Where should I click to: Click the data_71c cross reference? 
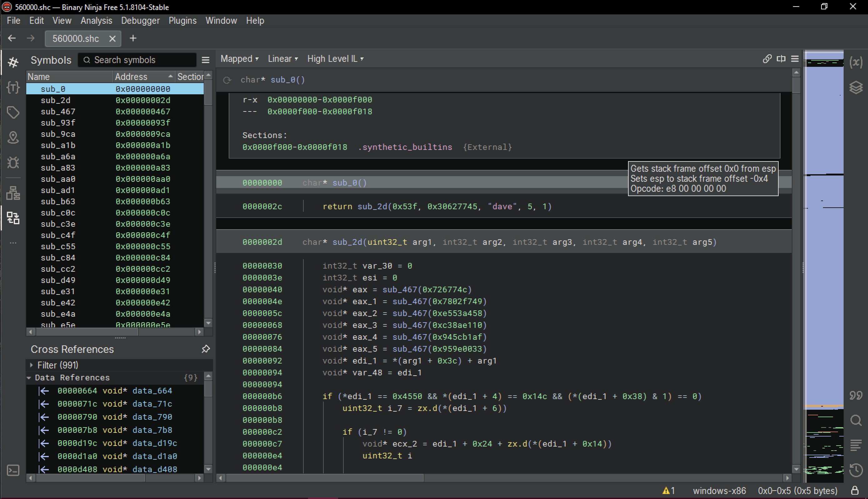tap(115, 404)
